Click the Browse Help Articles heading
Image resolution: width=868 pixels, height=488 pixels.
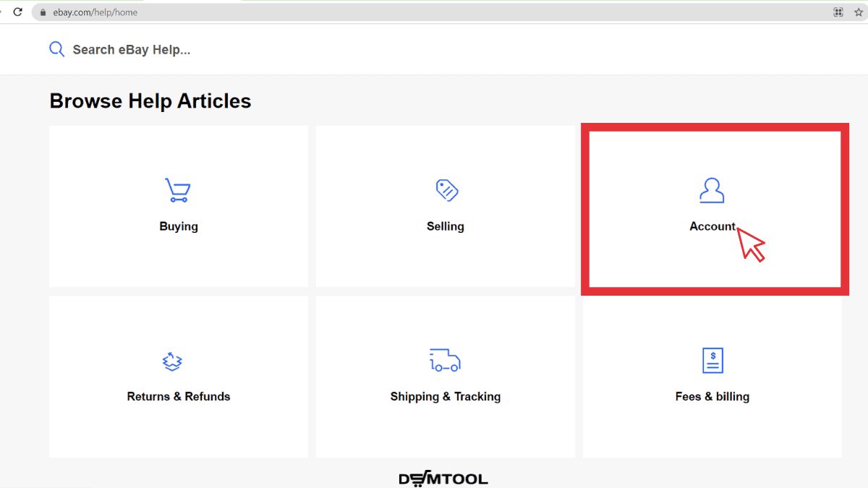150,100
